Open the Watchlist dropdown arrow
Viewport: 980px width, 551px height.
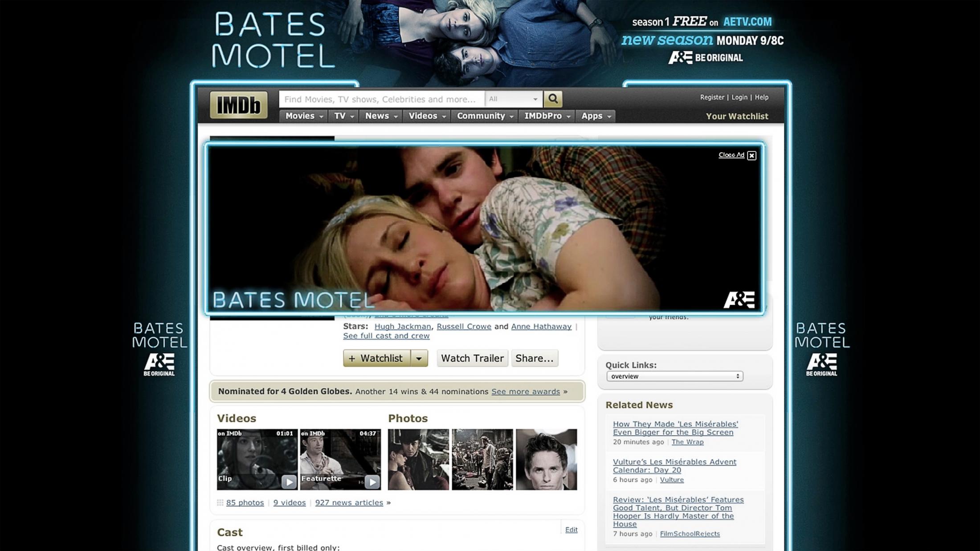click(419, 358)
